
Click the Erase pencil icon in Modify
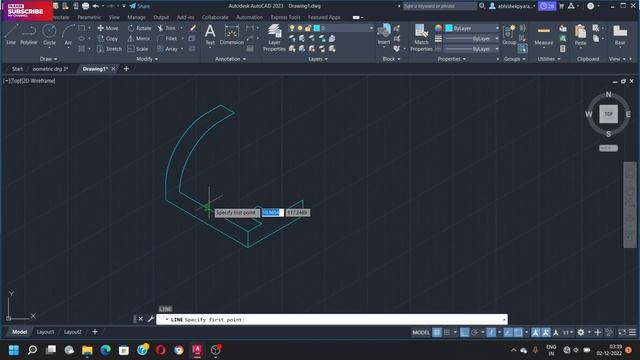click(x=192, y=28)
